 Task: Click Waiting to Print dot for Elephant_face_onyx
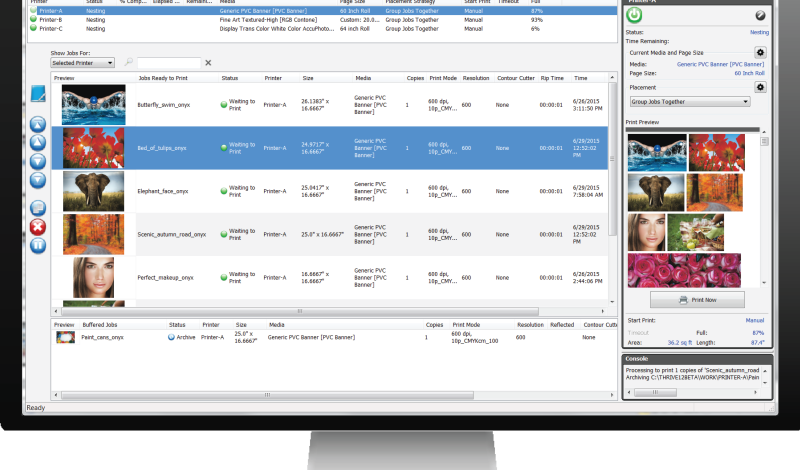[x=223, y=191]
